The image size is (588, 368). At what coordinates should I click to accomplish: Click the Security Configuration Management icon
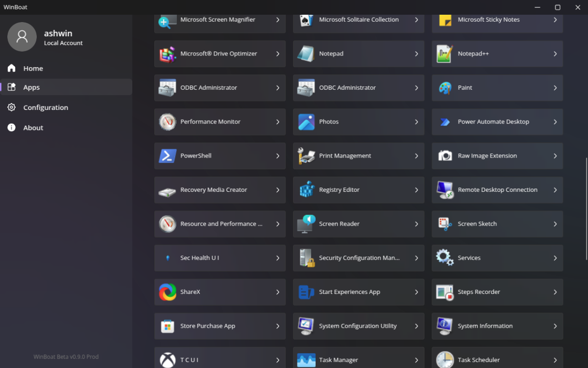pos(307,258)
